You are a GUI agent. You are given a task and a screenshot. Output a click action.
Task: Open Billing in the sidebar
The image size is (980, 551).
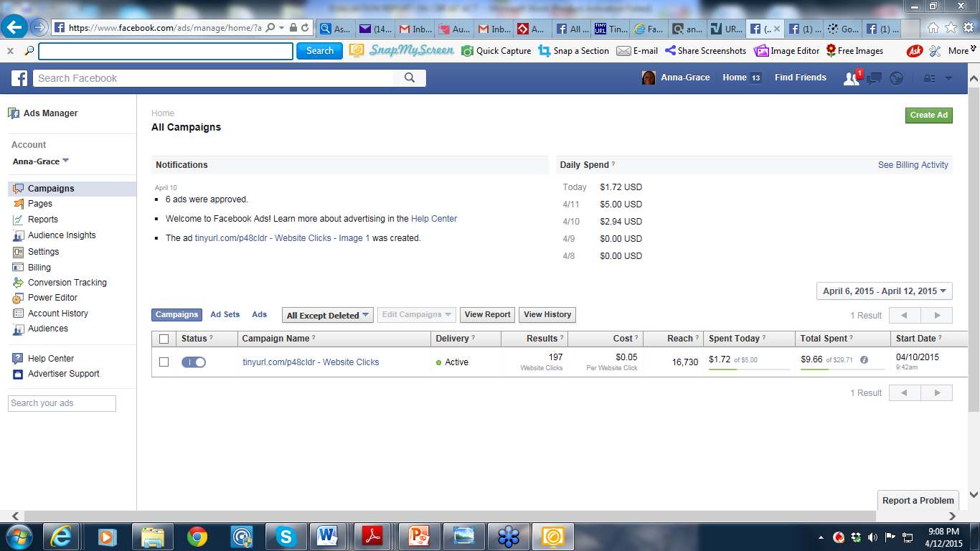tap(39, 268)
